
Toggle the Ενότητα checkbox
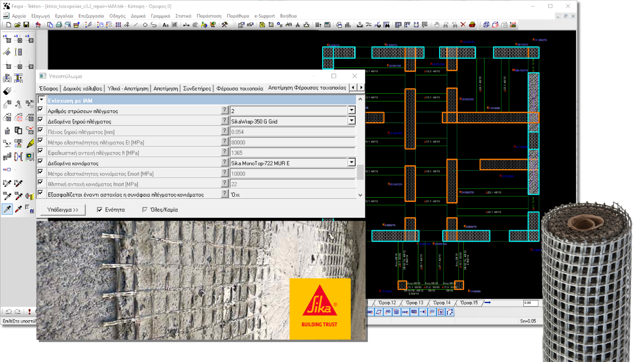pyautogui.click(x=100, y=210)
